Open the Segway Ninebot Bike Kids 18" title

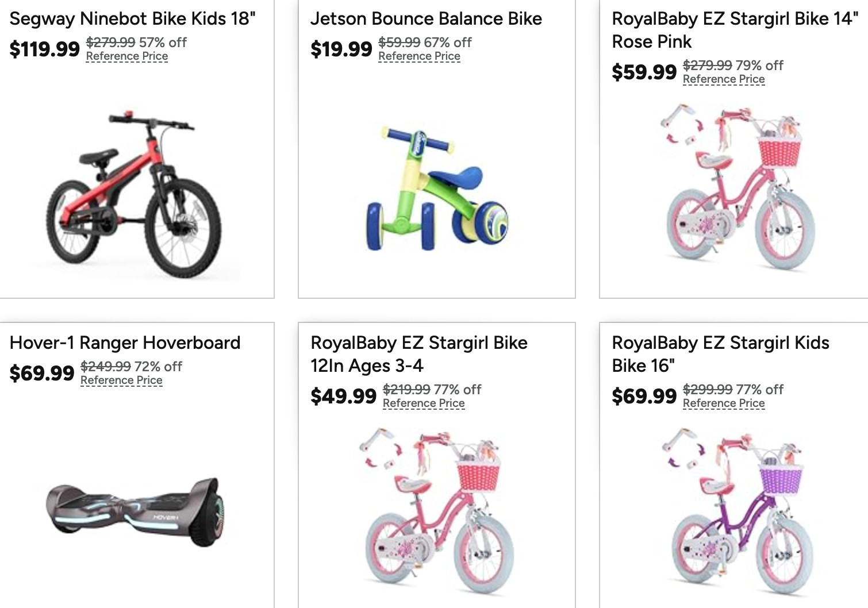pos(132,19)
